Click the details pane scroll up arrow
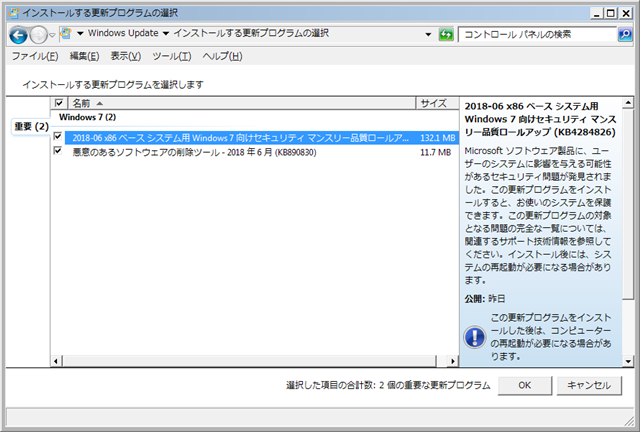This screenshot has width=640, height=432. [628, 103]
